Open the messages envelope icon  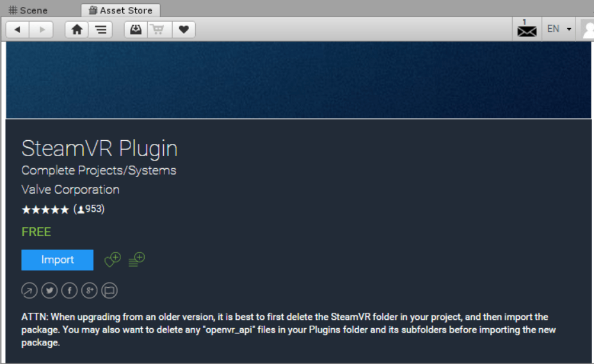pyautogui.click(x=527, y=29)
